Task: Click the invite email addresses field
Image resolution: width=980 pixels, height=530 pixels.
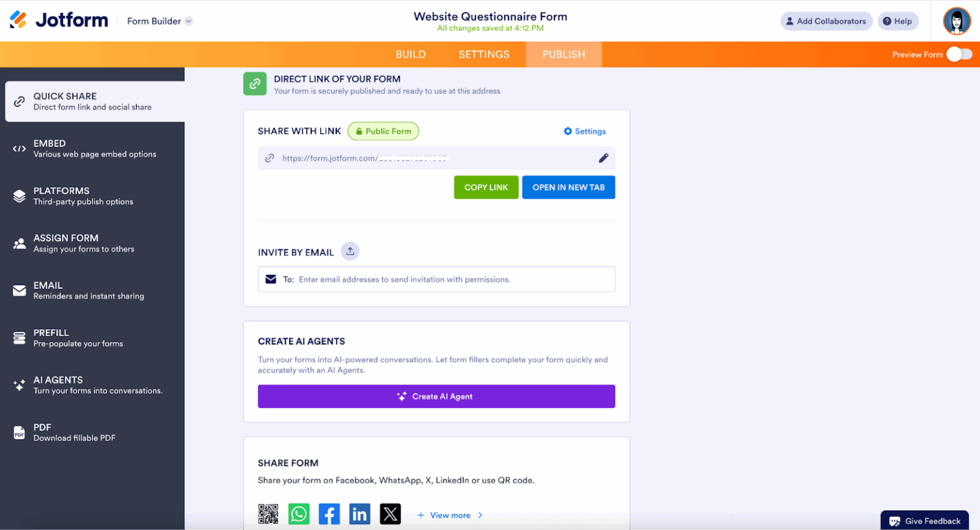Action: (x=436, y=279)
